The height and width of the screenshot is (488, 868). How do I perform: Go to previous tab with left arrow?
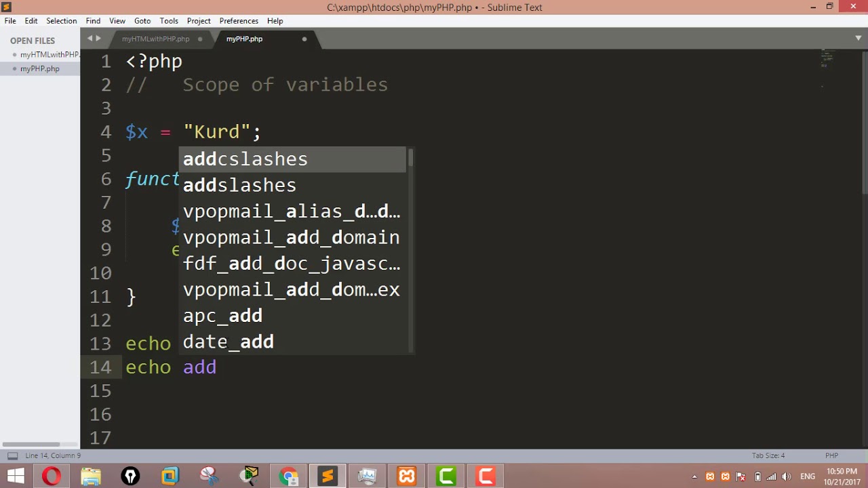pos(90,39)
